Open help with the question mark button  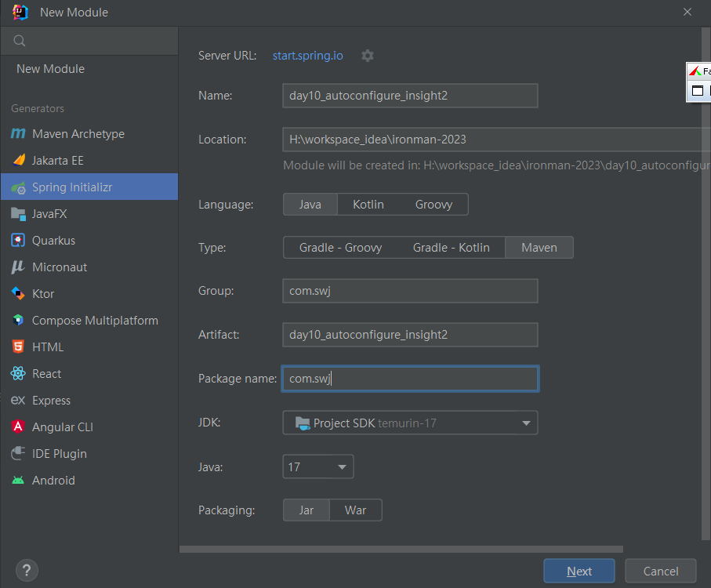(27, 570)
